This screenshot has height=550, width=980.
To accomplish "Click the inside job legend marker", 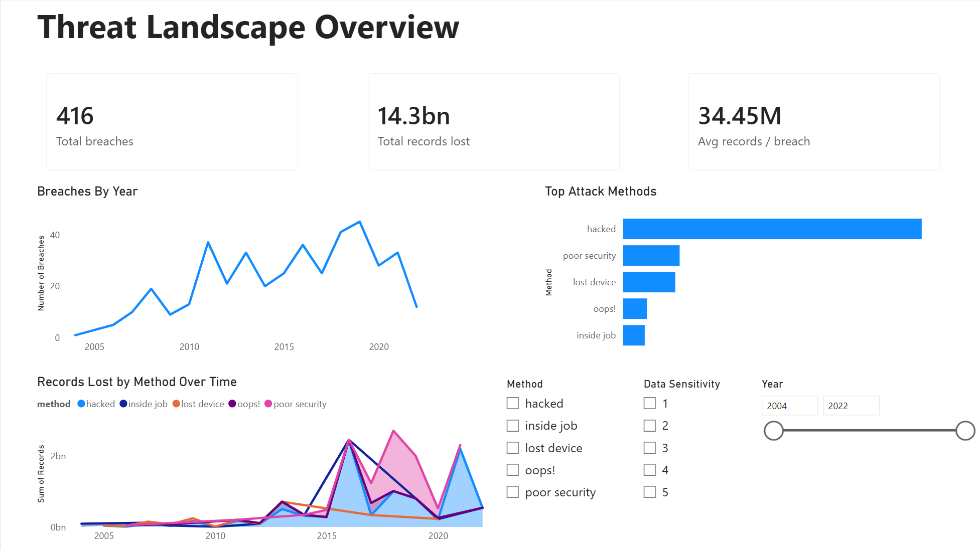I will [x=123, y=404].
